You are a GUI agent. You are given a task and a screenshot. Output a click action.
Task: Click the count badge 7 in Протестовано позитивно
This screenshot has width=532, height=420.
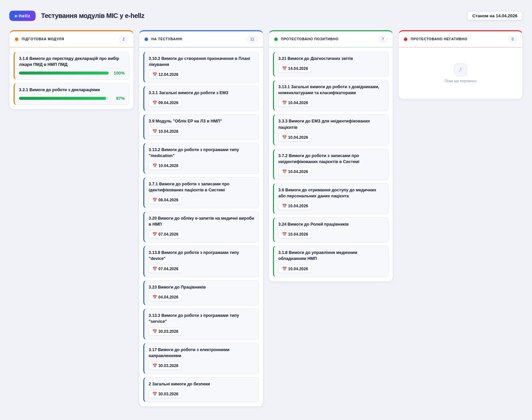coord(383,39)
